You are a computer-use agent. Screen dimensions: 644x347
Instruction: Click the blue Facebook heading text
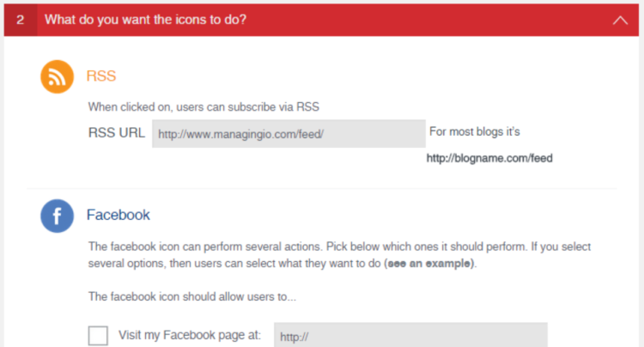[x=118, y=215]
